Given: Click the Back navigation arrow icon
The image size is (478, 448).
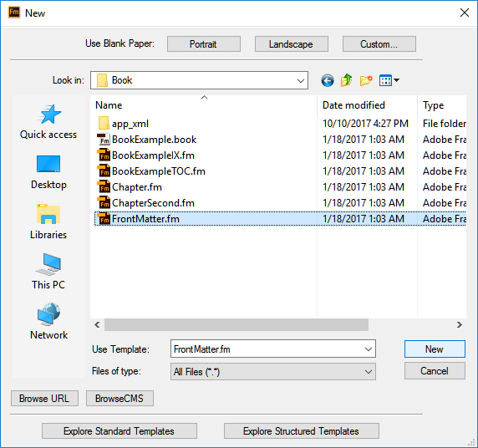Looking at the screenshot, I should (328, 80).
